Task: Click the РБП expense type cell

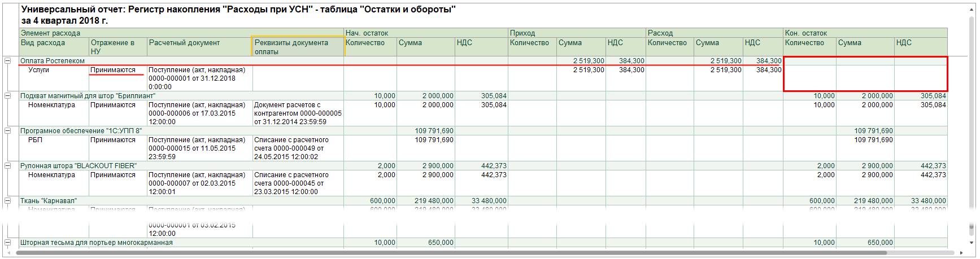Action: coord(54,148)
